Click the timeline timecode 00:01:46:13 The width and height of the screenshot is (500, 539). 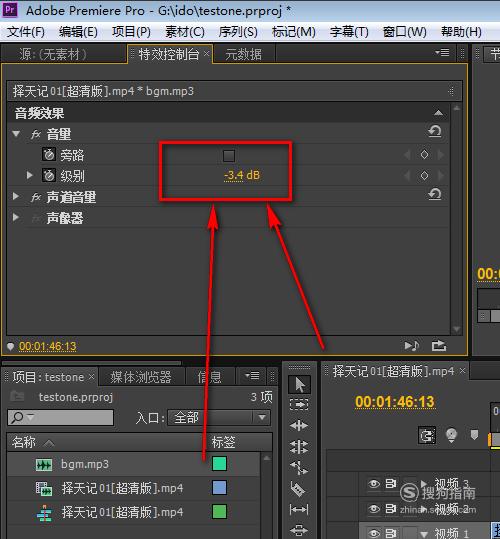(x=395, y=402)
